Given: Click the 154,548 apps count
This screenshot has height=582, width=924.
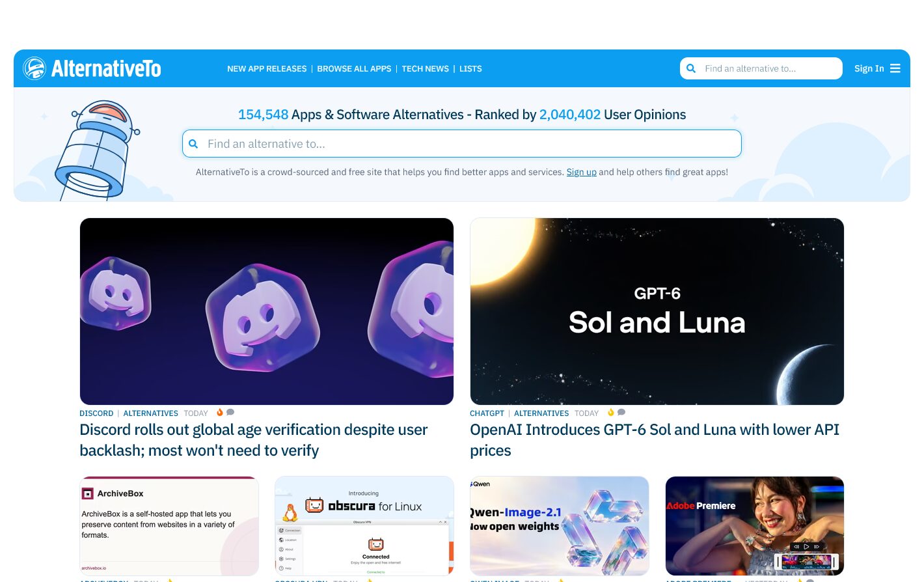Looking at the screenshot, I should tap(263, 115).
